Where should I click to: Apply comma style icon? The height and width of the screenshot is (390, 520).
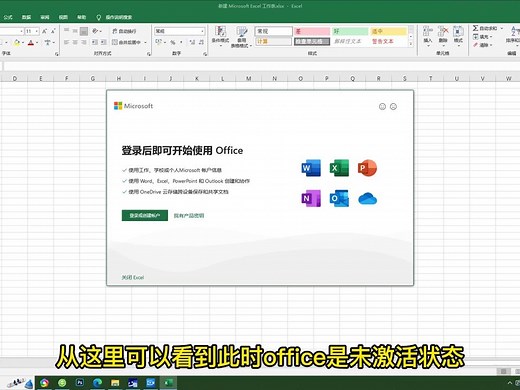click(x=181, y=42)
